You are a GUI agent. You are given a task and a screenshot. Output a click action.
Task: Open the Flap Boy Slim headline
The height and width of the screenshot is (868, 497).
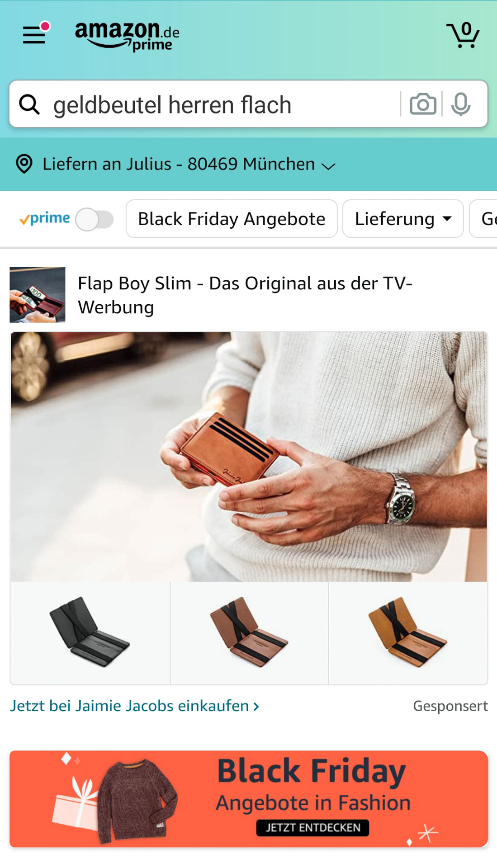(x=245, y=295)
